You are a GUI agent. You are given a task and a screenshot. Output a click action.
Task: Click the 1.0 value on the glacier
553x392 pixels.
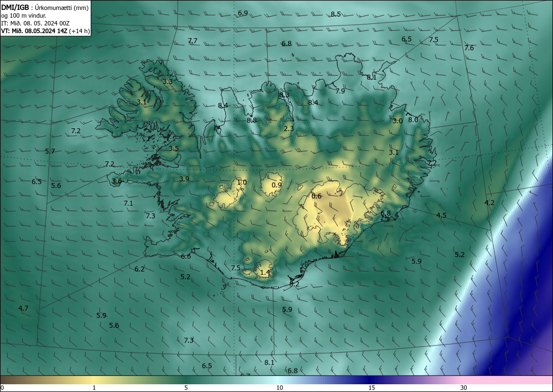[242, 182]
